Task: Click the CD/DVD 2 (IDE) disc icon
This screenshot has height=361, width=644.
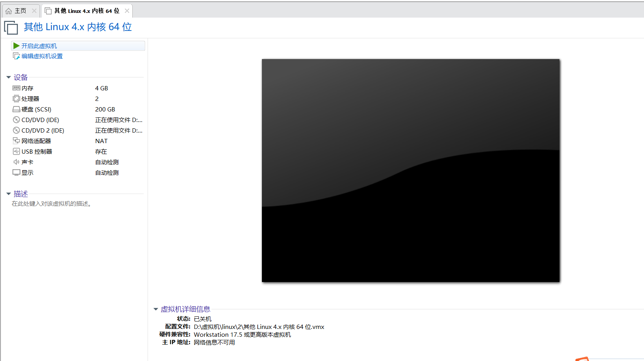Action: click(x=16, y=130)
